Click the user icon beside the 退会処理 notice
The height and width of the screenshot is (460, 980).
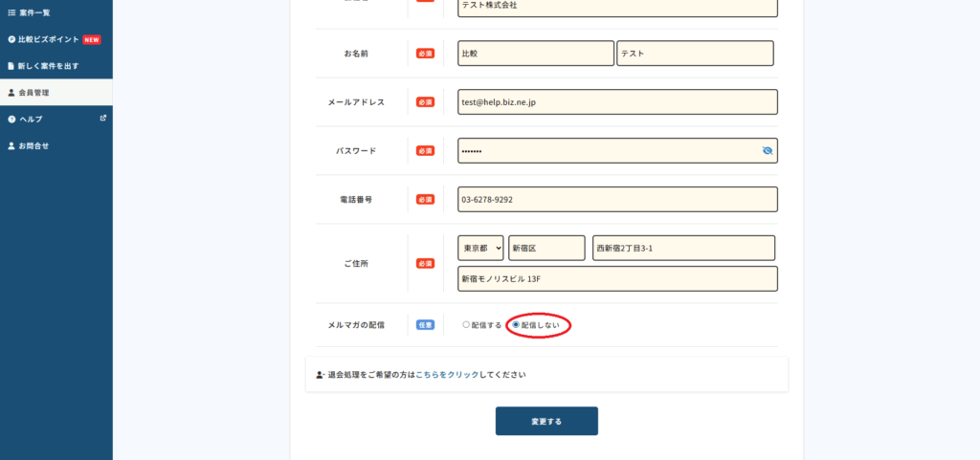coord(321,375)
